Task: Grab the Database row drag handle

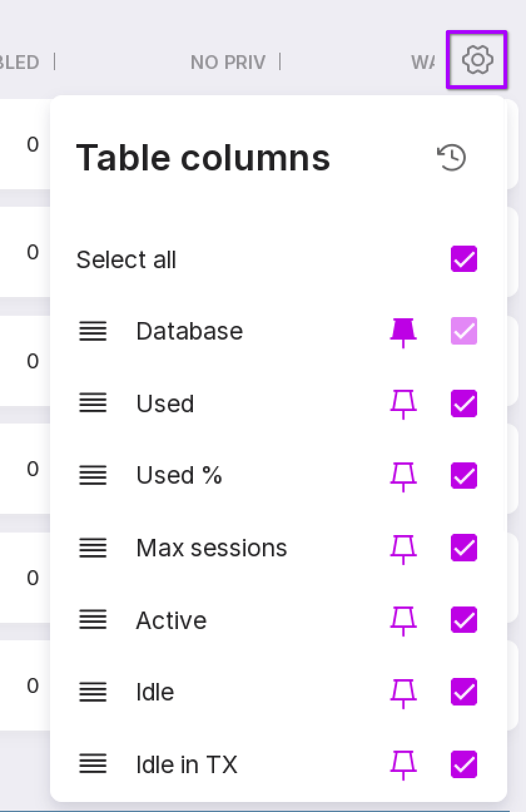Action: pos(93,331)
